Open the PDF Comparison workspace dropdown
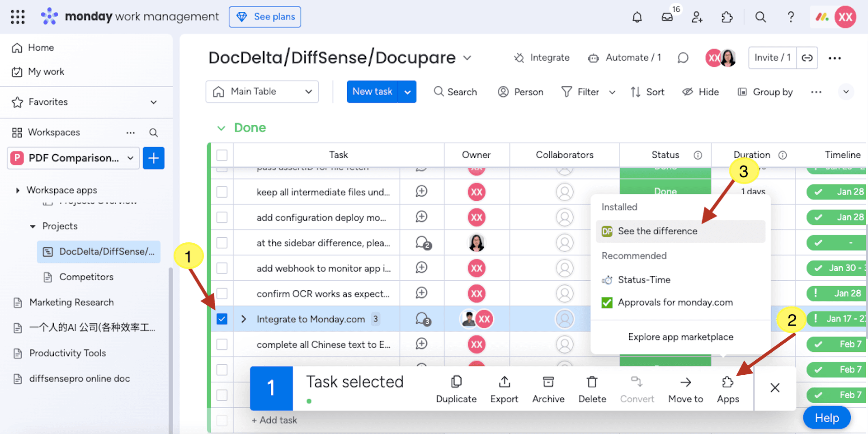 73,158
